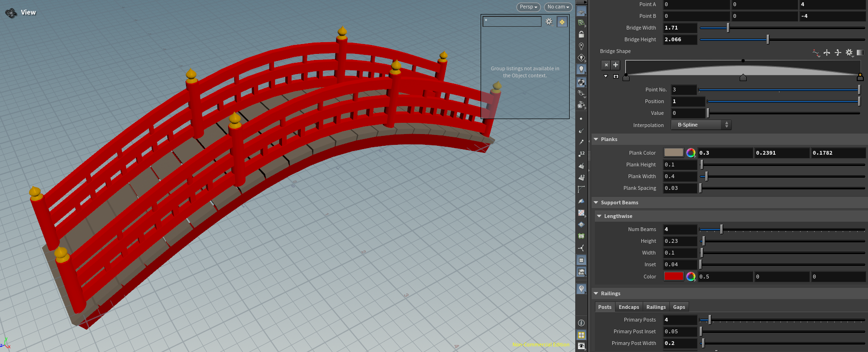Switch to the Railings tab
Screen dimensions: 868x352
click(656, 307)
